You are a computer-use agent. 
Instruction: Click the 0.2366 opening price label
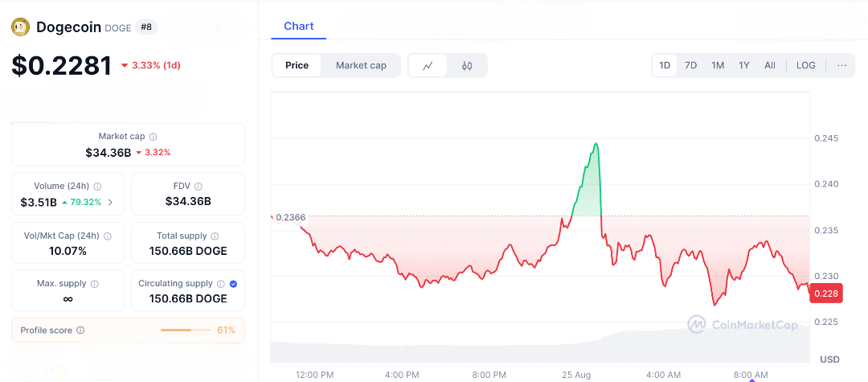(291, 218)
